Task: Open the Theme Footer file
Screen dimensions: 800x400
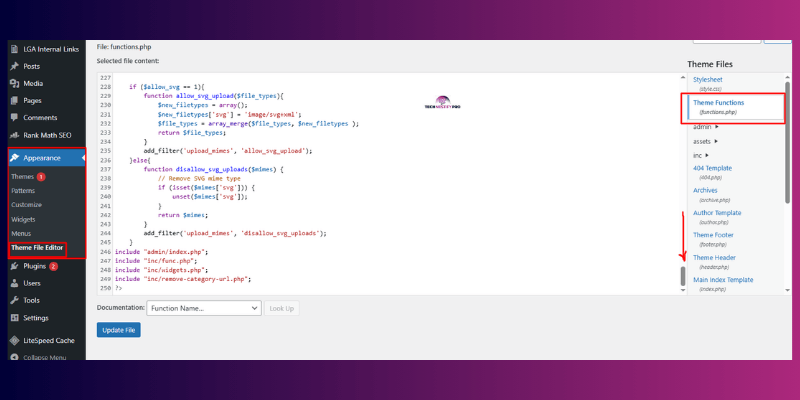Action: [713, 239]
